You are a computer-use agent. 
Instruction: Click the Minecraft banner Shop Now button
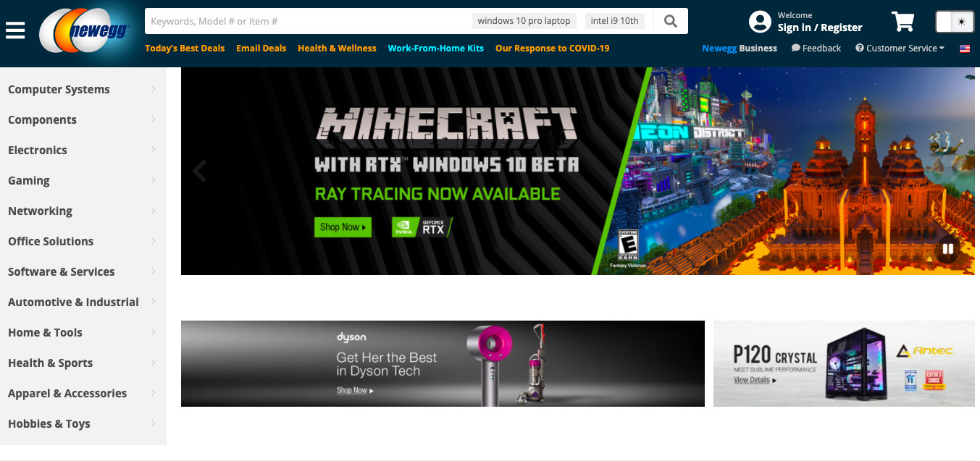343,227
